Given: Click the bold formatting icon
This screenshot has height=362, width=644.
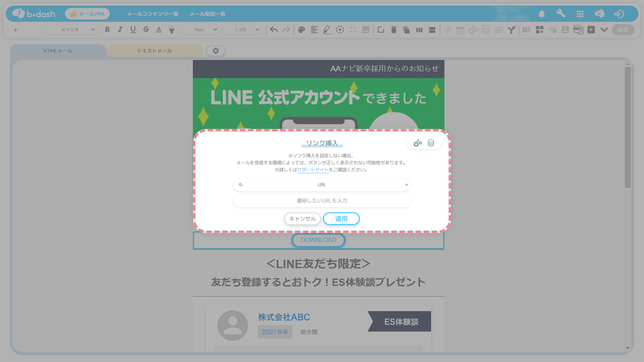Looking at the screenshot, I should (x=107, y=30).
